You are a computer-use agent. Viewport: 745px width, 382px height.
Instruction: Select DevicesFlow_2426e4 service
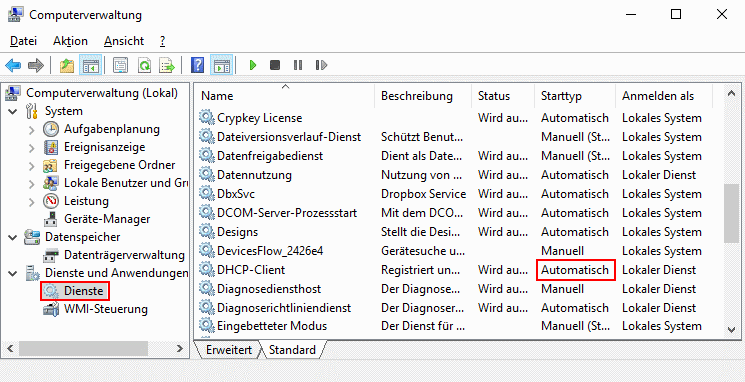[270, 251]
